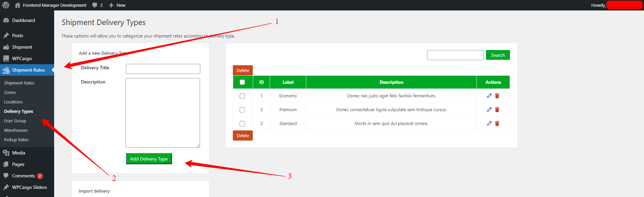Delete the Standard delivery type via trash icon
644x197 pixels.
pyautogui.click(x=497, y=123)
